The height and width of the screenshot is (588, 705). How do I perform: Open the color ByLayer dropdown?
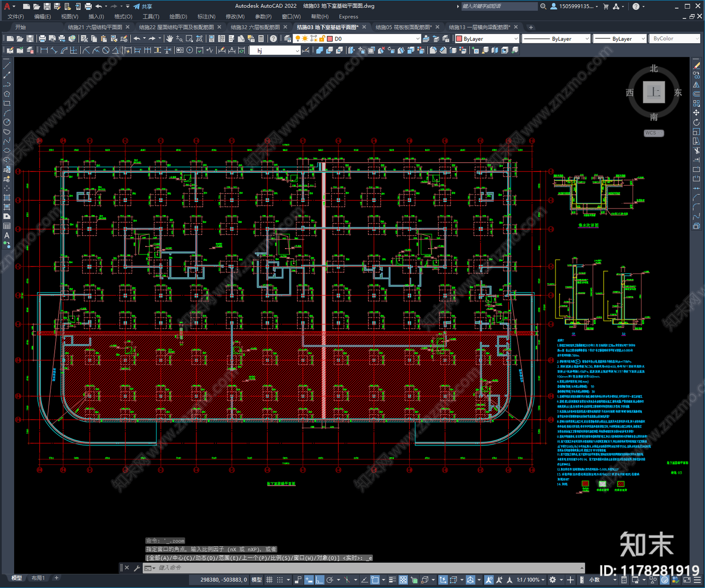click(x=516, y=39)
